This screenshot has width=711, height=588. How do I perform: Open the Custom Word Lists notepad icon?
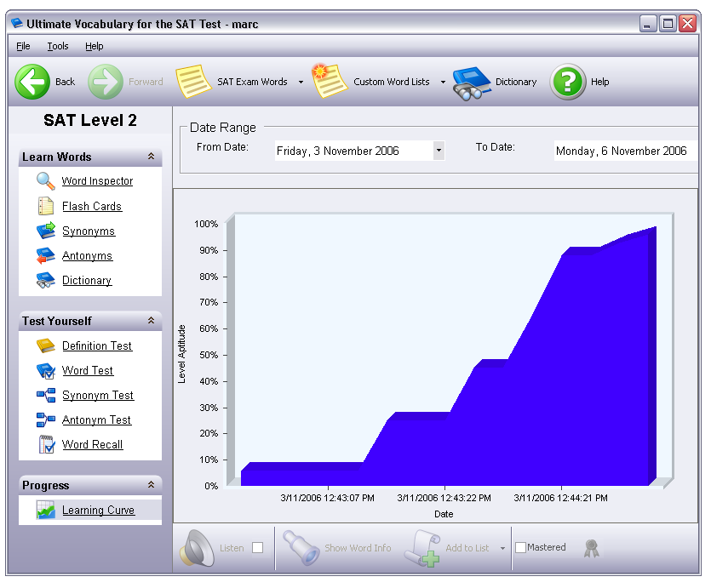(x=330, y=81)
